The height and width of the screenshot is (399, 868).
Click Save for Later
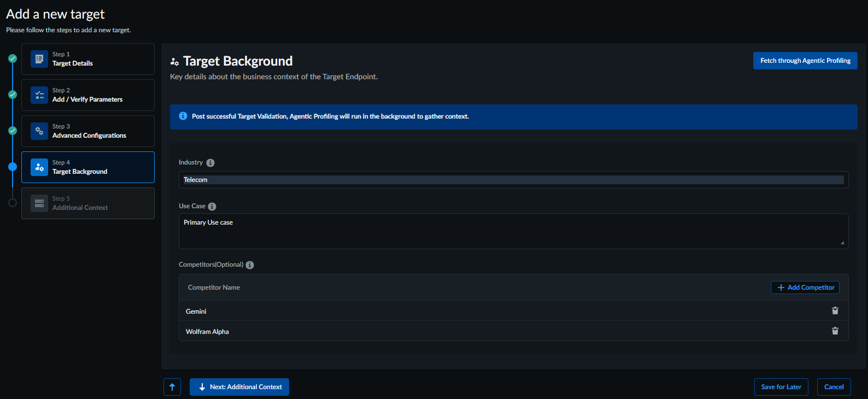pyautogui.click(x=781, y=387)
